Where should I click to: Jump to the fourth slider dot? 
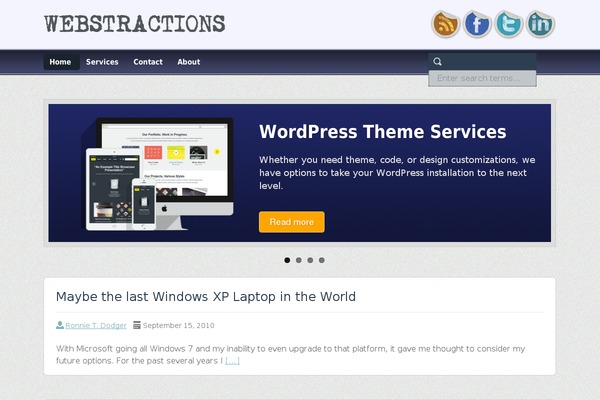(x=321, y=260)
